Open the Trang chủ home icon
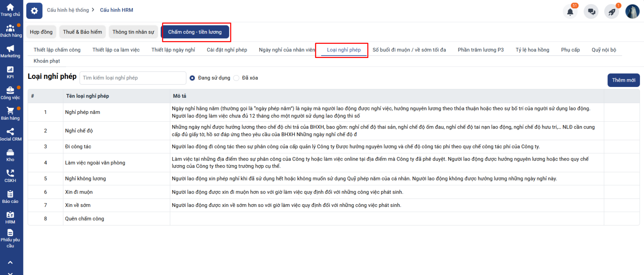 pos(10,8)
